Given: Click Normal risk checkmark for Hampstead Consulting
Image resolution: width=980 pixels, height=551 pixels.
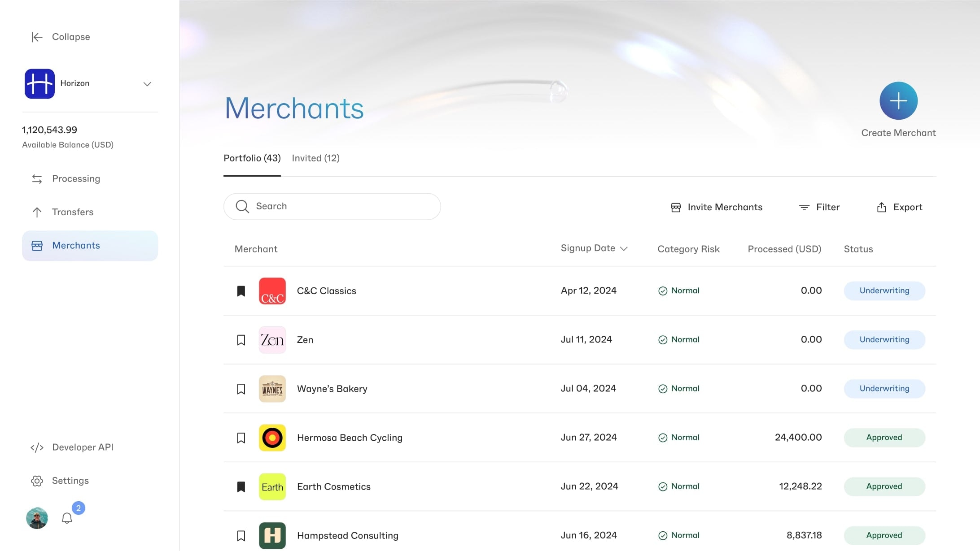Looking at the screenshot, I should pyautogui.click(x=663, y=535).
